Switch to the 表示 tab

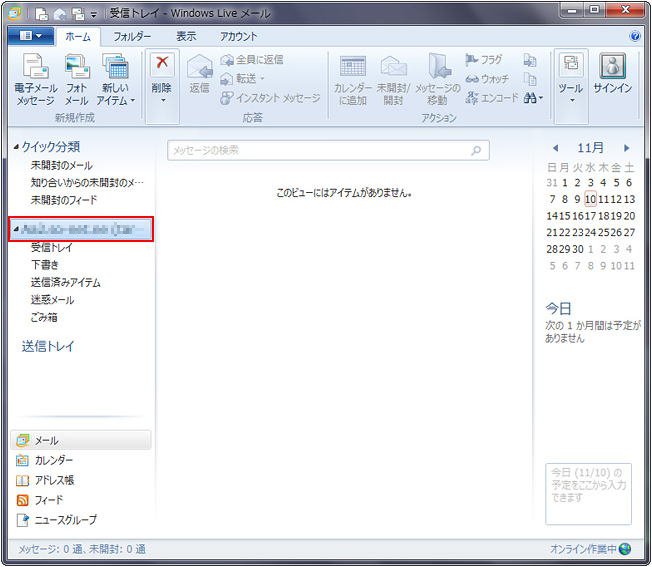186,37
